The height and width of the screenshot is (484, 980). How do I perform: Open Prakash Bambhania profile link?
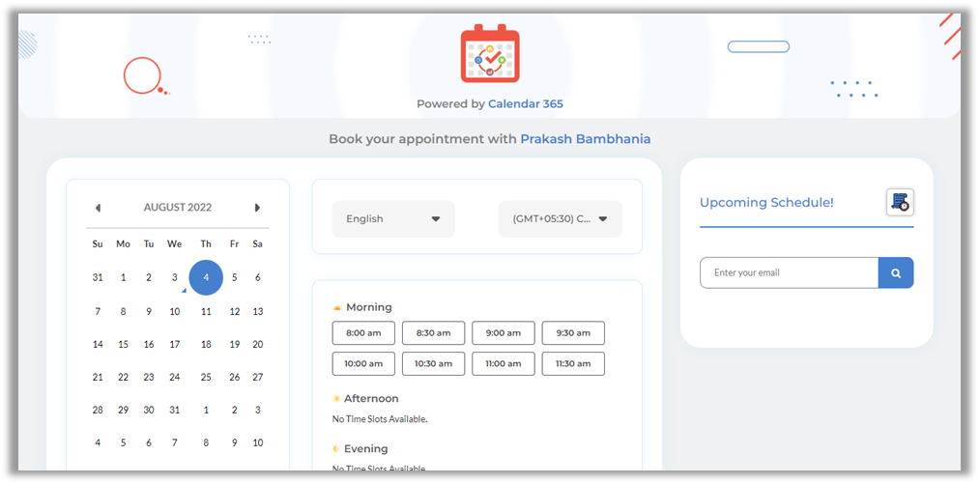[x=585, y=139]
